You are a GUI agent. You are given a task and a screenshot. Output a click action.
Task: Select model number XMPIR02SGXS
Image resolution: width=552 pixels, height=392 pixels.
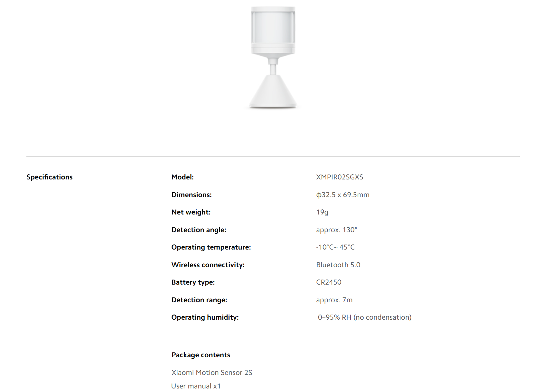pyautogui.click(x=340, y=177)
